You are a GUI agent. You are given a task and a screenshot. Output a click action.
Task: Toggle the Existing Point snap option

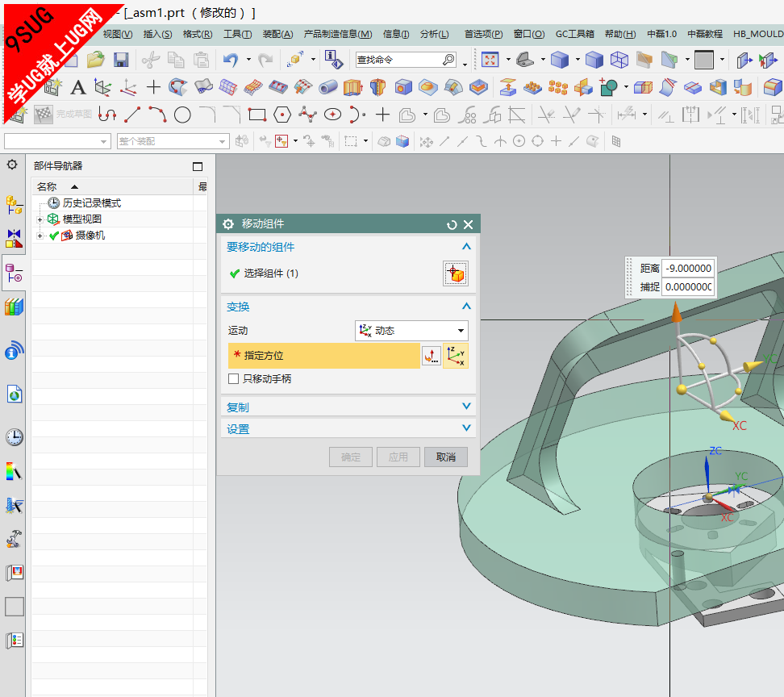[556, 141]
